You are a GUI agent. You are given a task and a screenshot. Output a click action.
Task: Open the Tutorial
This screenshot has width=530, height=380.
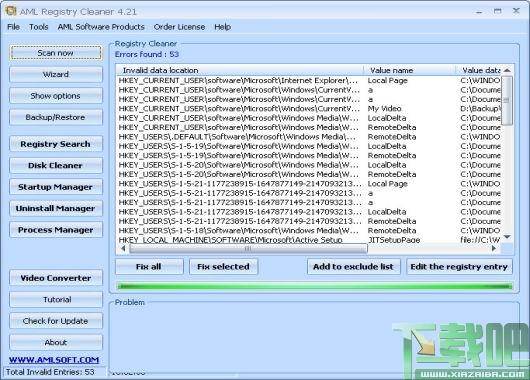point(56,300)
